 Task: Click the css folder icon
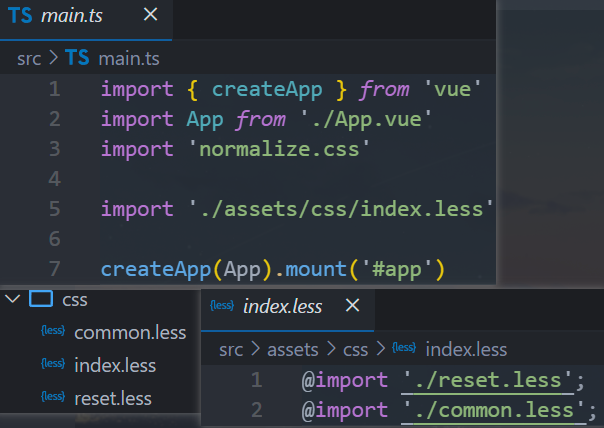click(x=41, y=299)
